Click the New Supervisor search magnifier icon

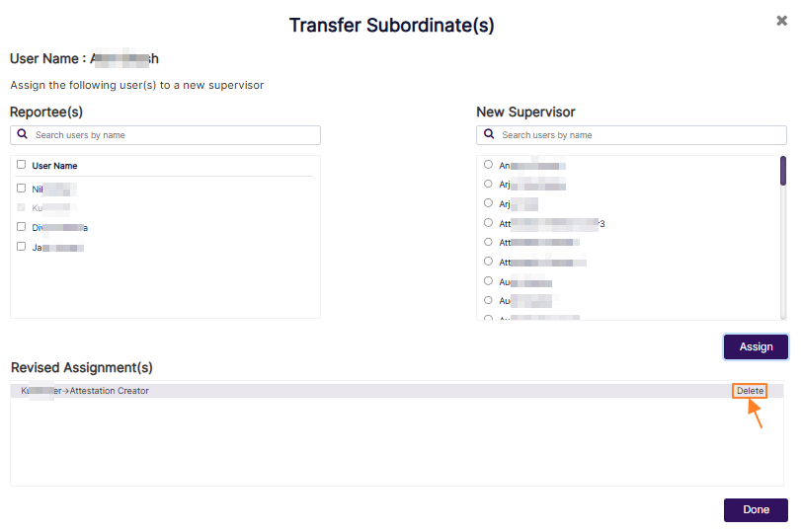click(489, 134)
